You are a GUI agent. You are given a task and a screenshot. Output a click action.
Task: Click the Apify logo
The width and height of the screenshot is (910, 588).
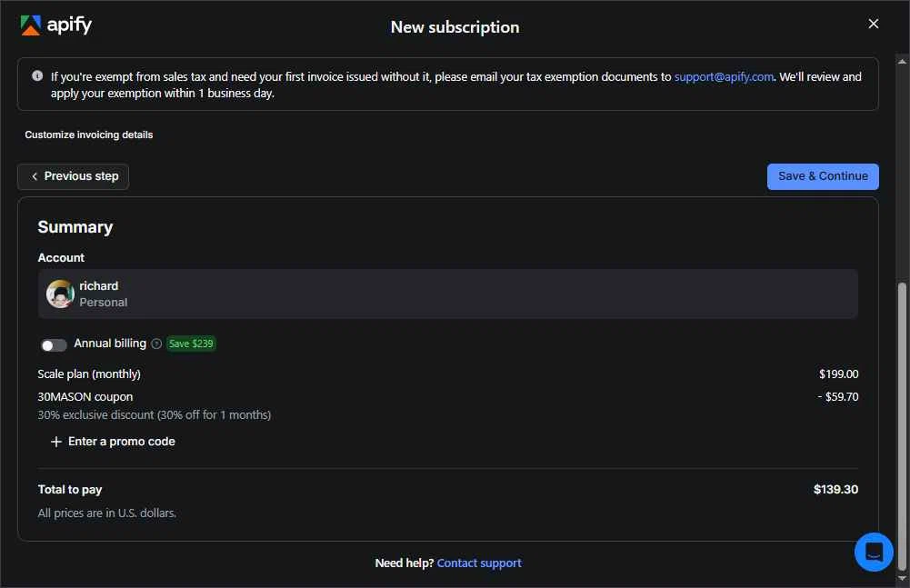point(56,25)
